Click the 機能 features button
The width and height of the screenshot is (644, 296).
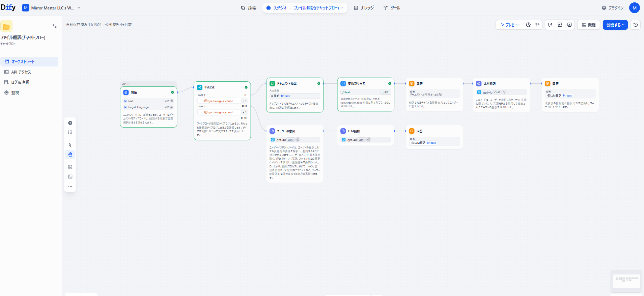pos(589,25)
